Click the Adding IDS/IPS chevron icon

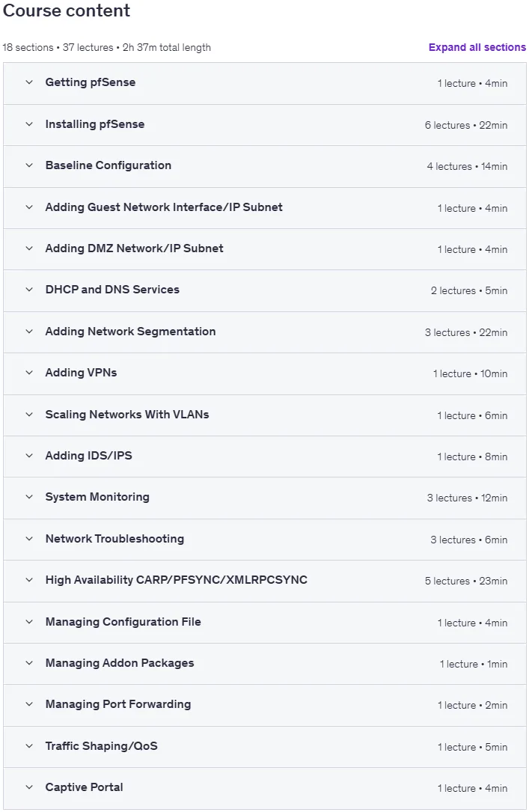point(29,456)
